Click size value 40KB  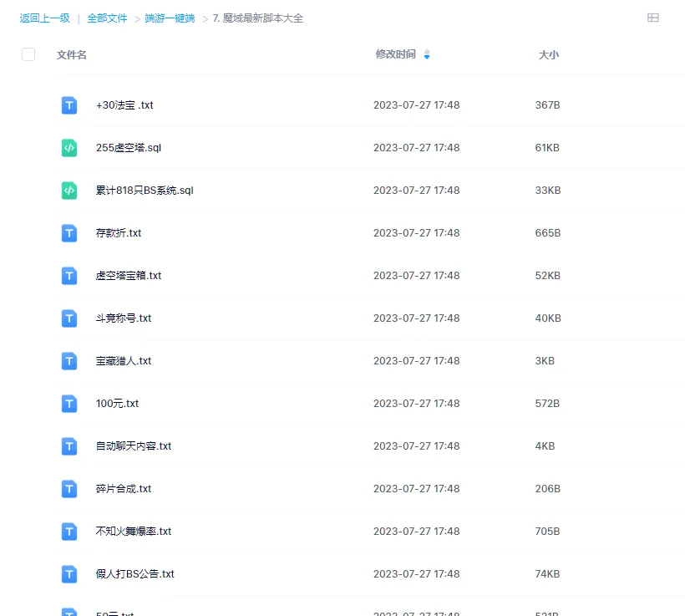[548, 318]
